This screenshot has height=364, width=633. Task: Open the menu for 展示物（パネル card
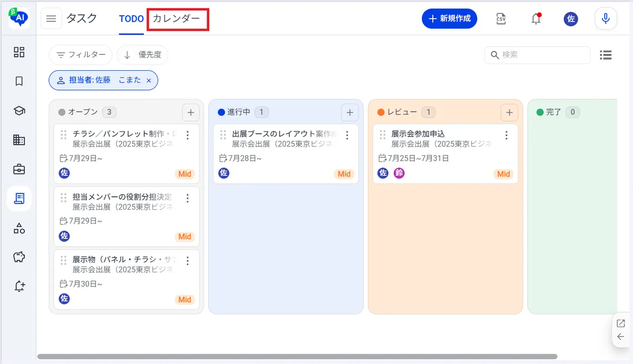[x=187, y=261]
